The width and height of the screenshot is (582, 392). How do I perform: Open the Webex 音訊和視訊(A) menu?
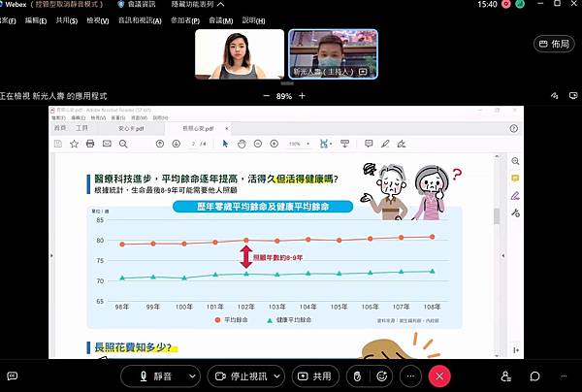(x=140, y=20)
